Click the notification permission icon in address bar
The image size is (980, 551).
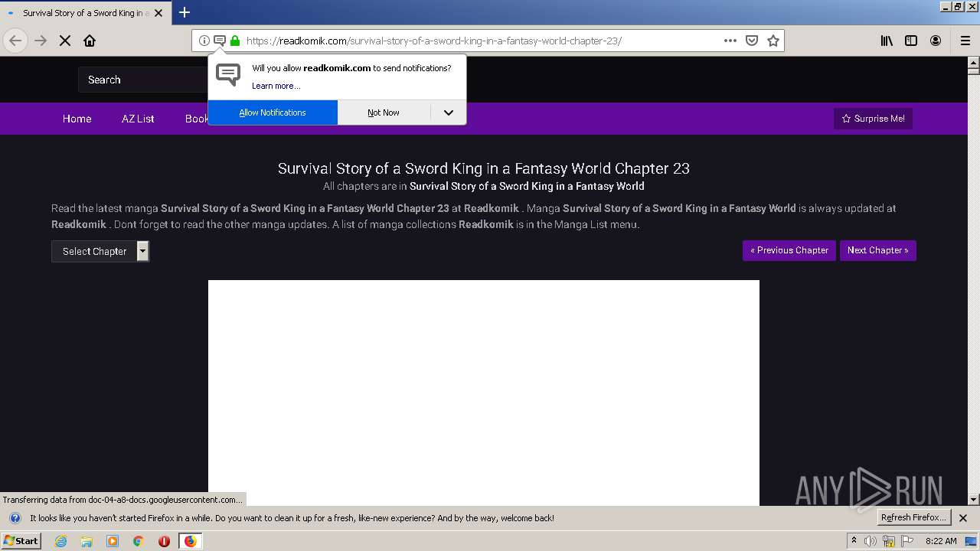tap(219, 41)
